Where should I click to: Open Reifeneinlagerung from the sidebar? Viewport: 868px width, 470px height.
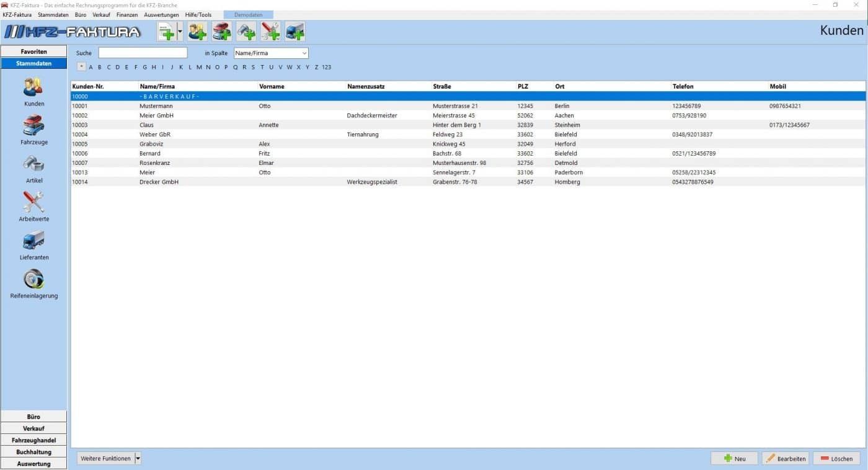pos(33,284)
